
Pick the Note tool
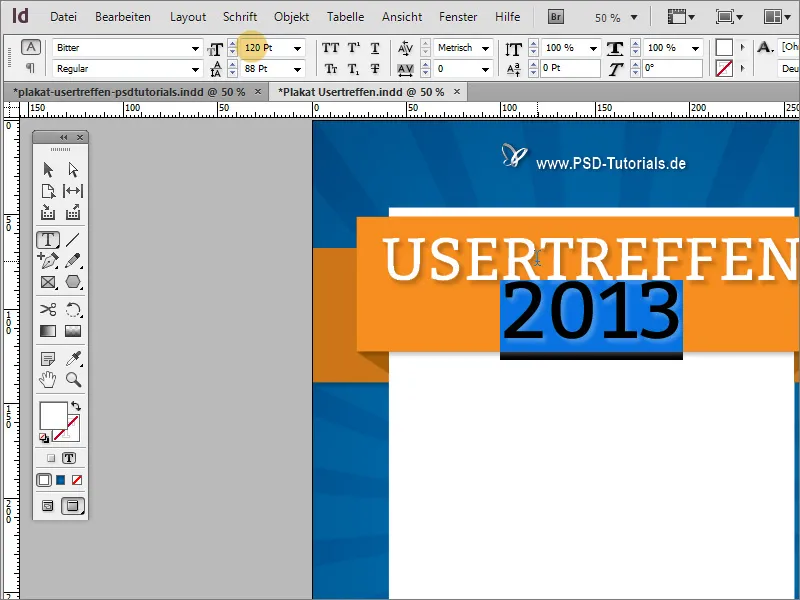(48, 359)
